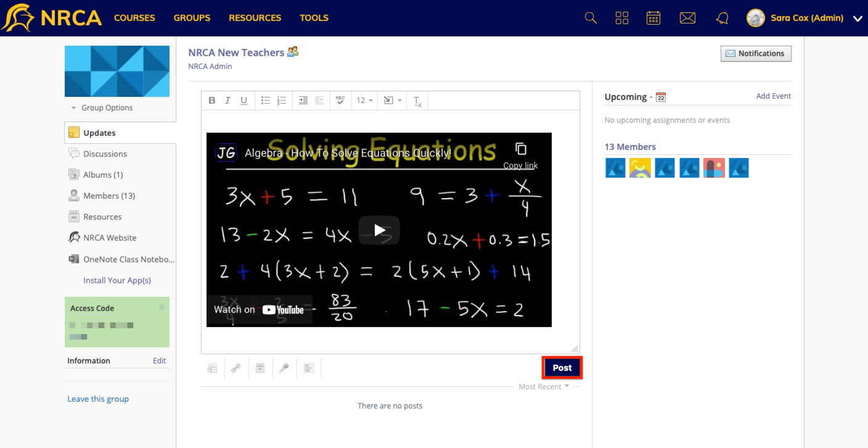Increase paragraph indent
The image size is (868, 448).
coord(303,101)
